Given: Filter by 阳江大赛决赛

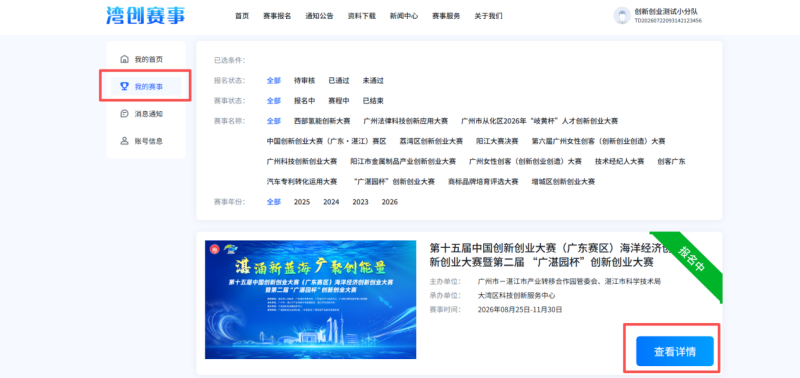Looking at the screenshot, I should point(497,141).
